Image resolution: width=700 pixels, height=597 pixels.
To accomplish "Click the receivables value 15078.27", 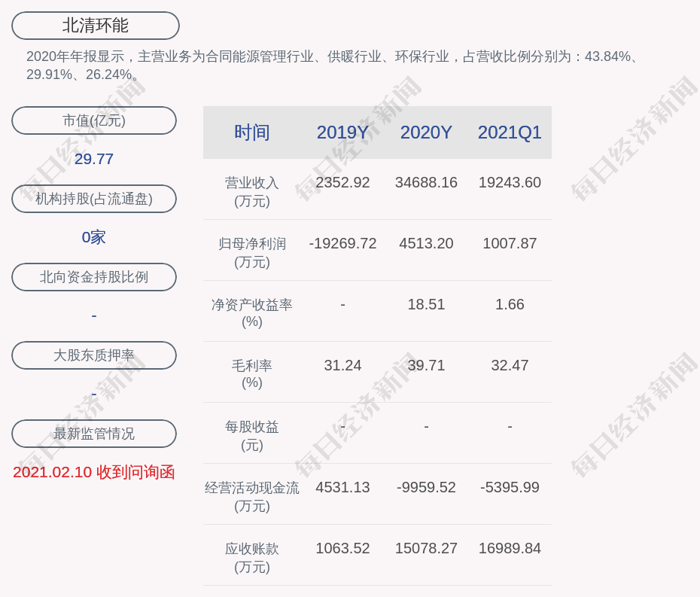I will pyautogui.click(x=426, y=548).
